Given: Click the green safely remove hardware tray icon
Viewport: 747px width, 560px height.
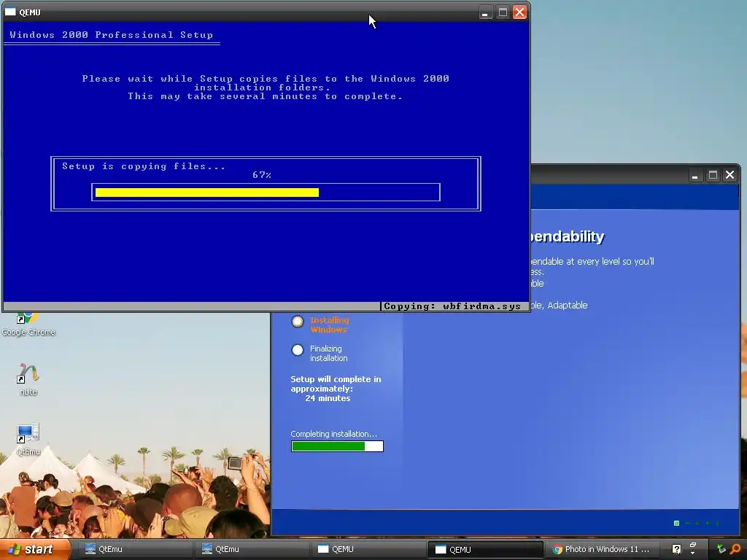Looking at the screenshot, I should tap(721, 549).
